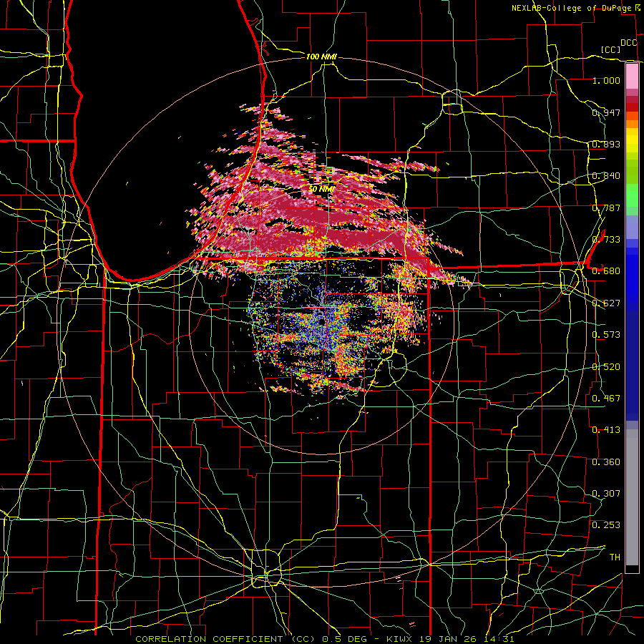Pick the gray band on the color legend

pyautogui.click(x=632, y=497)
